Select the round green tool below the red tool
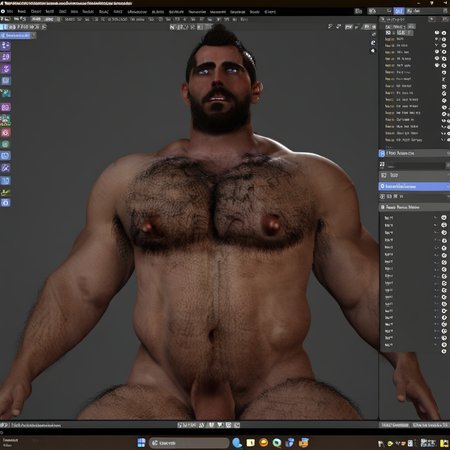450x450 pixels. coord(5,144)
